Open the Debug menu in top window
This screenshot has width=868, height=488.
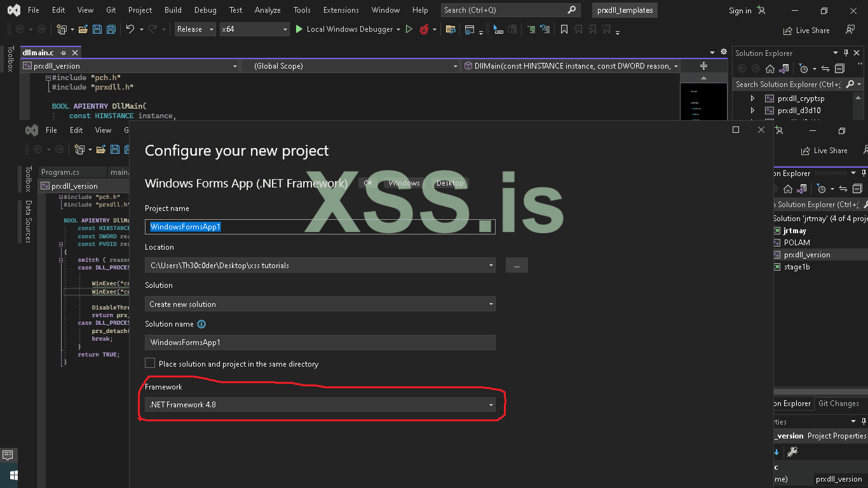pos(205,10)
